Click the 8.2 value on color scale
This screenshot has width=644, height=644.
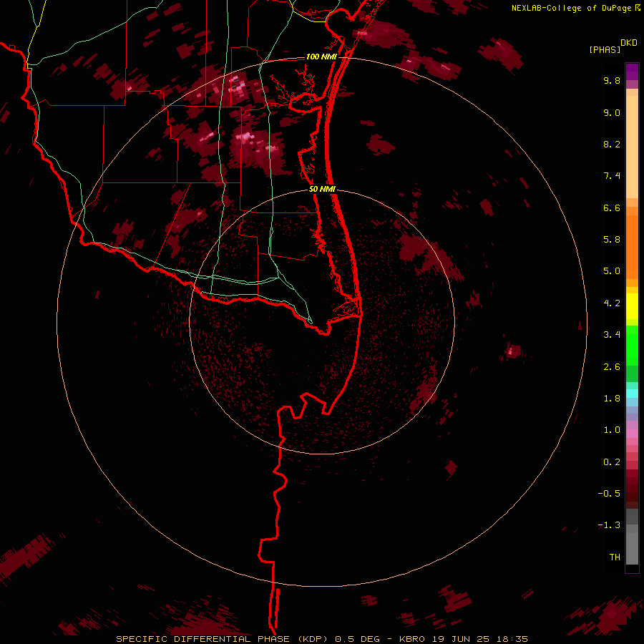click(x=612, y=144)
